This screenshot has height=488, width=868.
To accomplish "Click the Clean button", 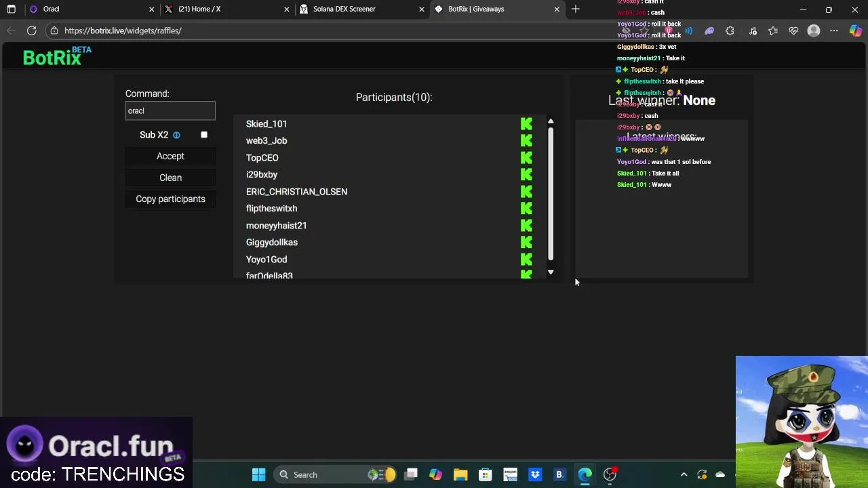I will (x=170, y=178).
